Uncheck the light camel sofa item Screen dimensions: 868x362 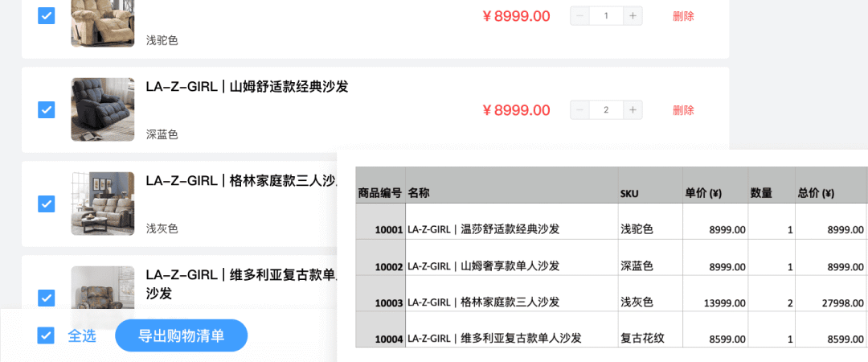(47, 16)
